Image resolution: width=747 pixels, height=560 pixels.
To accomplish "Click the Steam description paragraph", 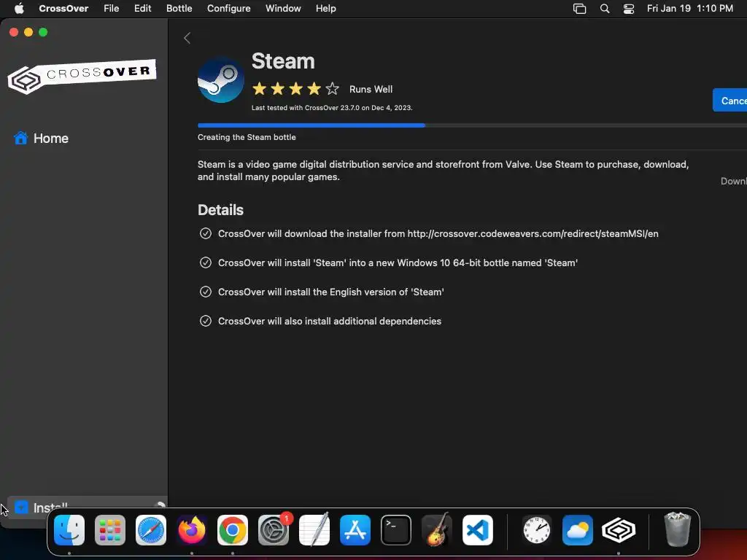I will coord(443,171).
